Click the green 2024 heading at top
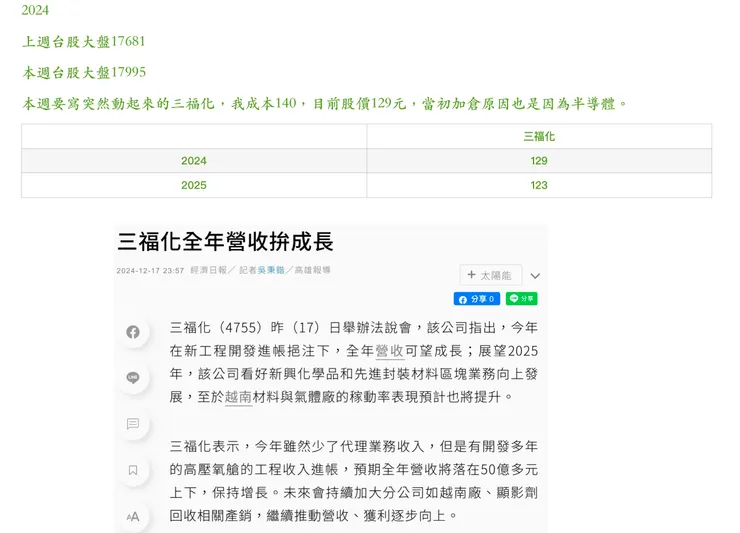The width and height of the screenshot is (740, 533). tap(35, 10)
